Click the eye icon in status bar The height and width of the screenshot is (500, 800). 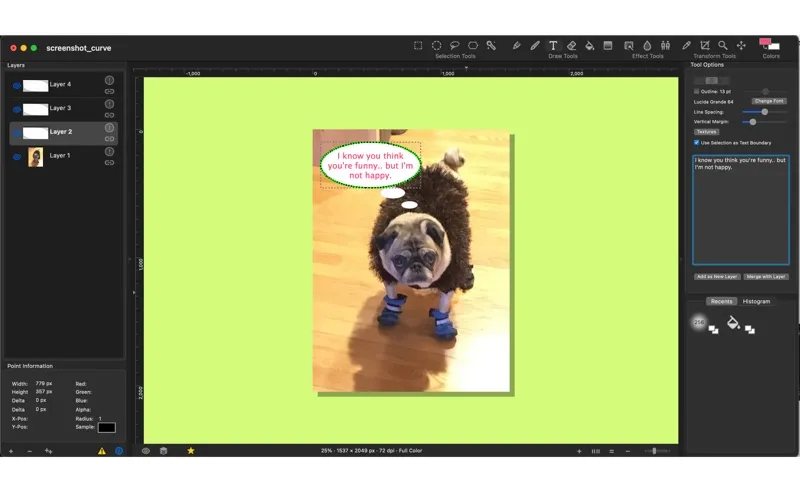146,451
